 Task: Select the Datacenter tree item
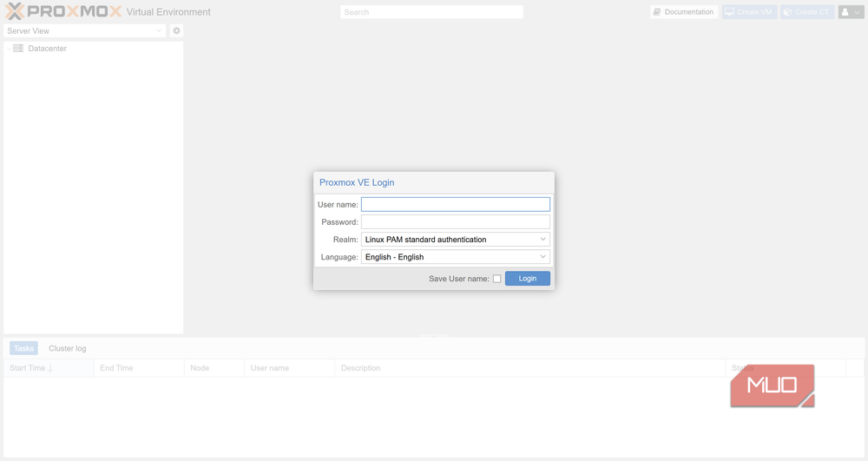tap(93, 48)
